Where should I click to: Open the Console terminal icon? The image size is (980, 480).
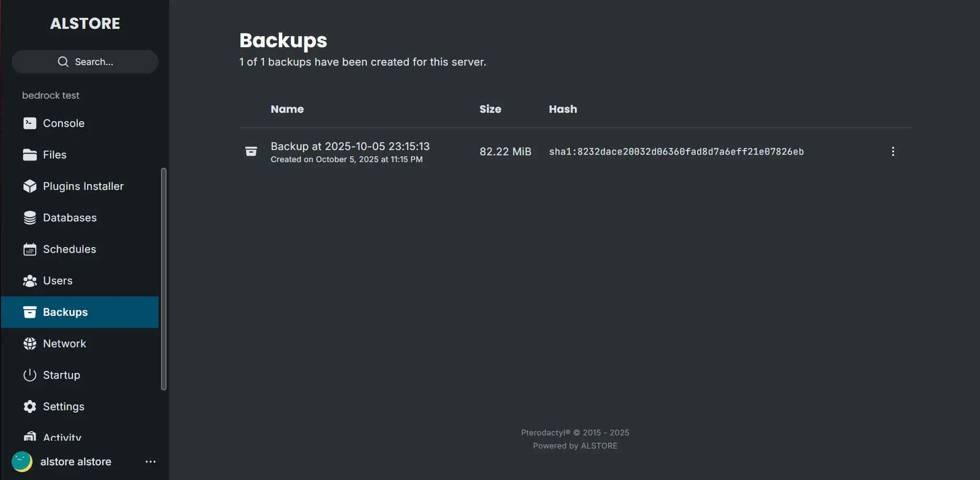(30, 123)
